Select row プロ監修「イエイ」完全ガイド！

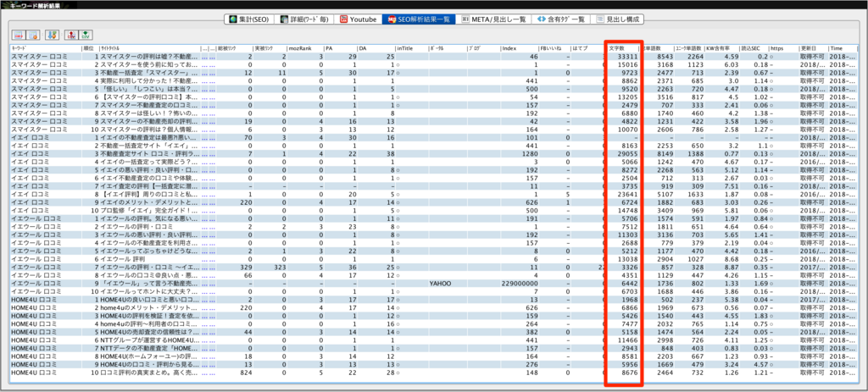pyautogui.click(x=433, y=210)
